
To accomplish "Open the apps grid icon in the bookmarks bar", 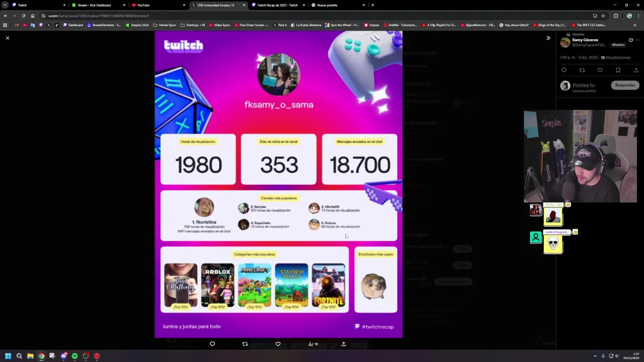I will (5, 25).
